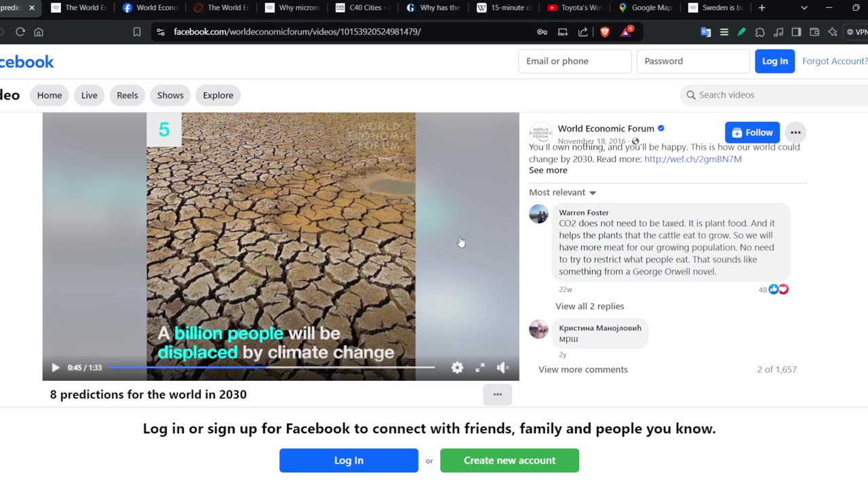Click the green lines extension icon
The width and height of the screenshot is (868, 488).
coord(724,32)
